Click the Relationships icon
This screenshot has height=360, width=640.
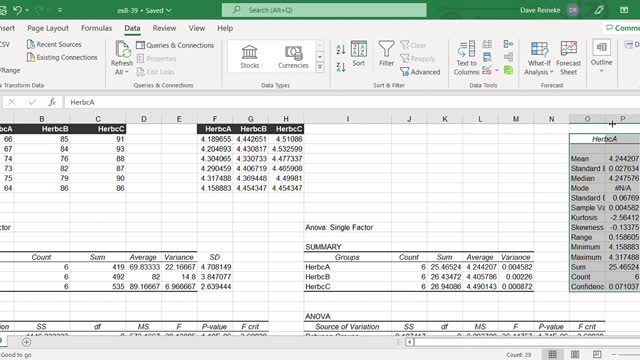coord(508,57)
